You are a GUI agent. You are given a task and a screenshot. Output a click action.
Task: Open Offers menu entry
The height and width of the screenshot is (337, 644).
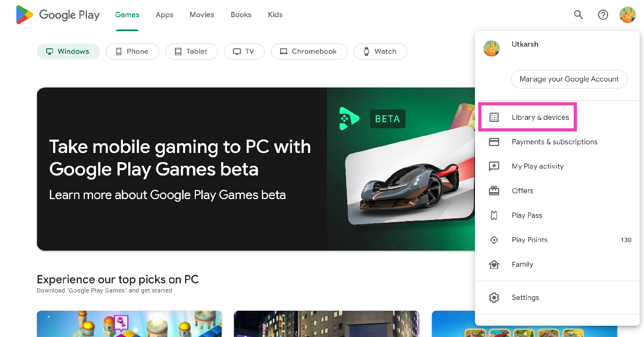pyautogui.click(x=557, y=191)
